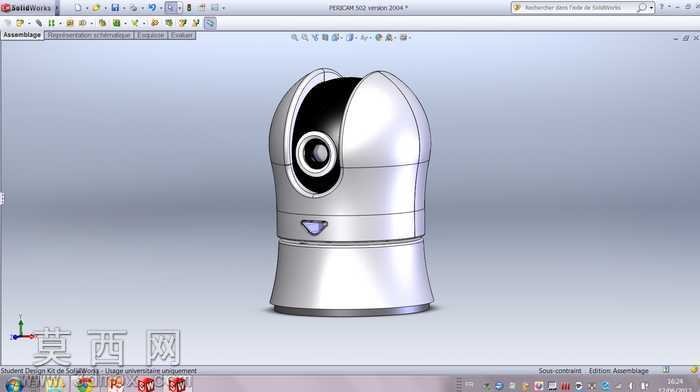Switch to the first SolidWorks taskbar window
Image resolution: width=700 pixels, height=392 pixels.
(x=146, y=384)
